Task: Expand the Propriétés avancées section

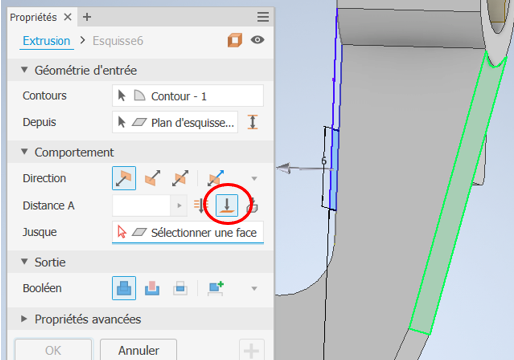Action: click(x=24, y=319)
